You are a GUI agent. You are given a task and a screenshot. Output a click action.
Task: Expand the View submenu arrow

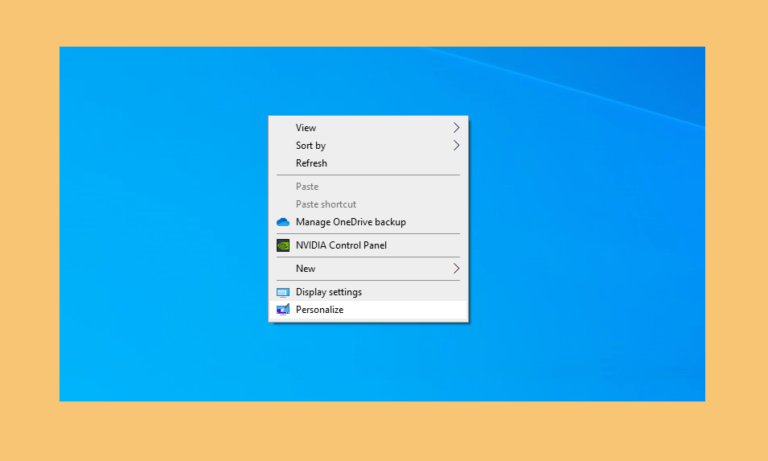tap(456, 127)
